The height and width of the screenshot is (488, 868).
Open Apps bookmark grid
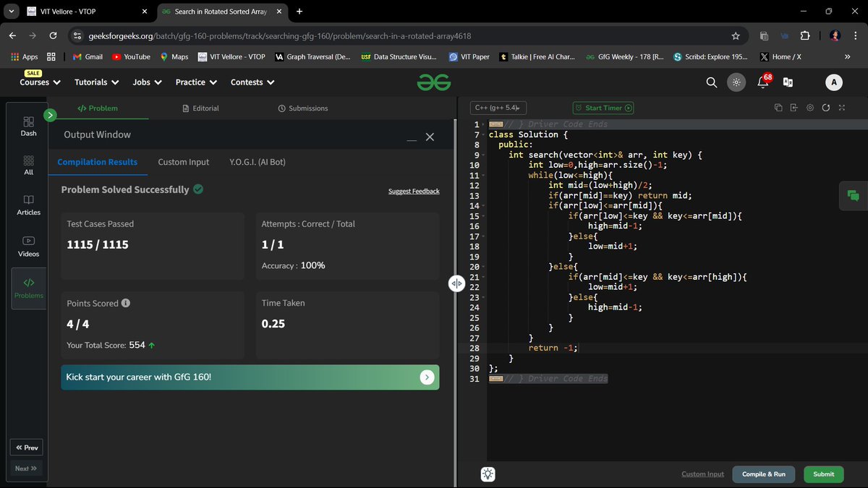coord(25,56)
